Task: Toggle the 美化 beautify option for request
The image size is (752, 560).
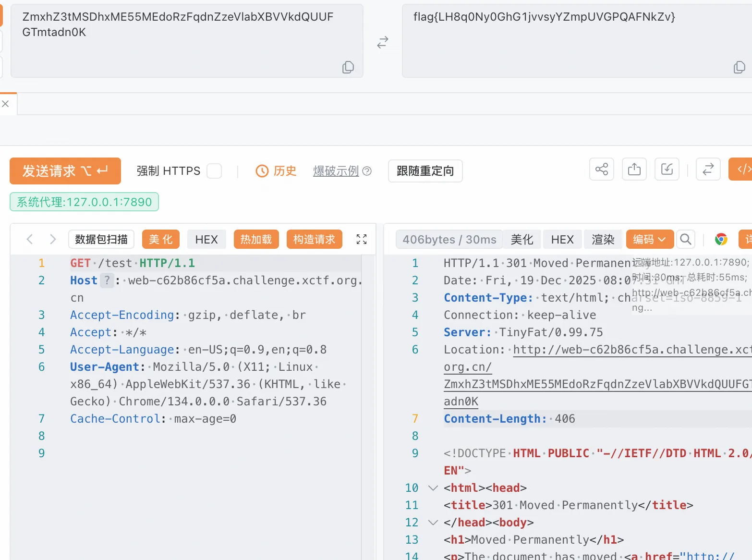Action: click(x=160, y=239)
